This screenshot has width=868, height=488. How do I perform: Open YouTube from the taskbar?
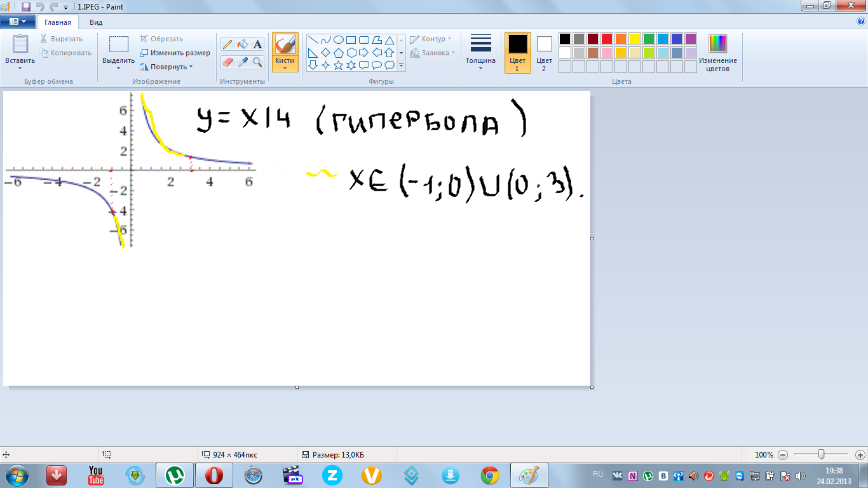[x=96, y=475]
